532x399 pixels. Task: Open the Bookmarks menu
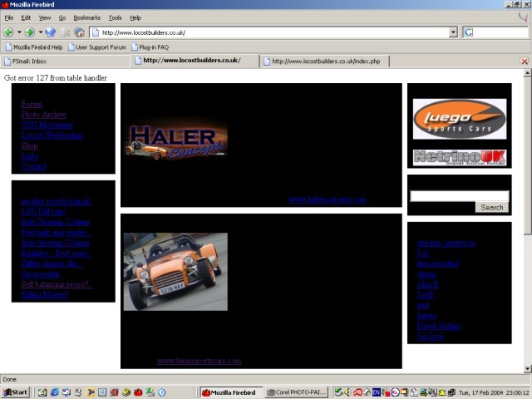point(86,17)
